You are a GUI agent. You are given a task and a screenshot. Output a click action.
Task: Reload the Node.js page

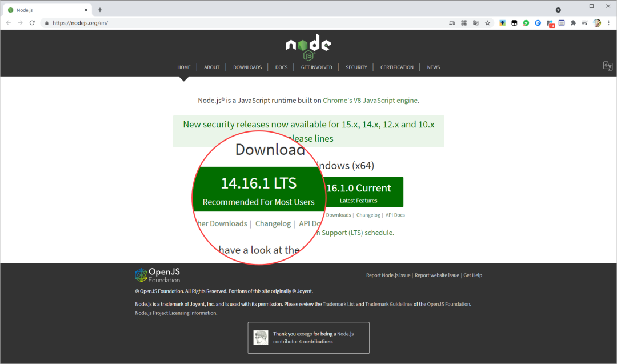tap(32, 23)
